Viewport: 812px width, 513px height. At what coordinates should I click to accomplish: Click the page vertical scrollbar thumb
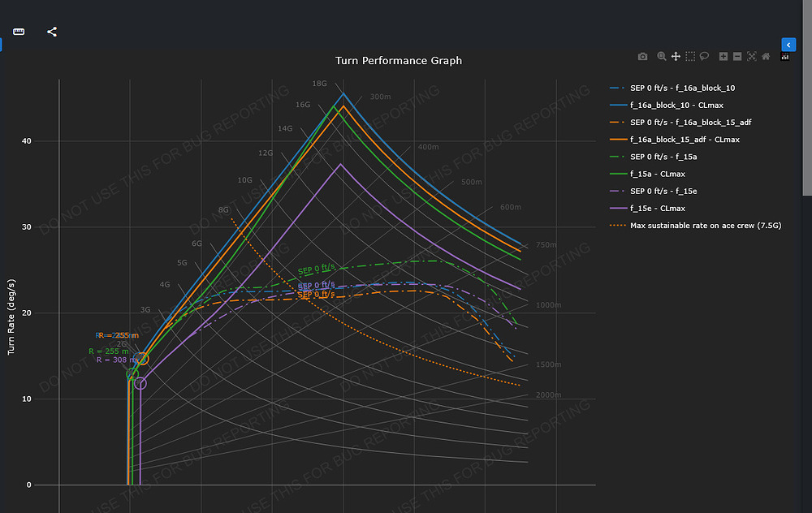coord(807,98)
